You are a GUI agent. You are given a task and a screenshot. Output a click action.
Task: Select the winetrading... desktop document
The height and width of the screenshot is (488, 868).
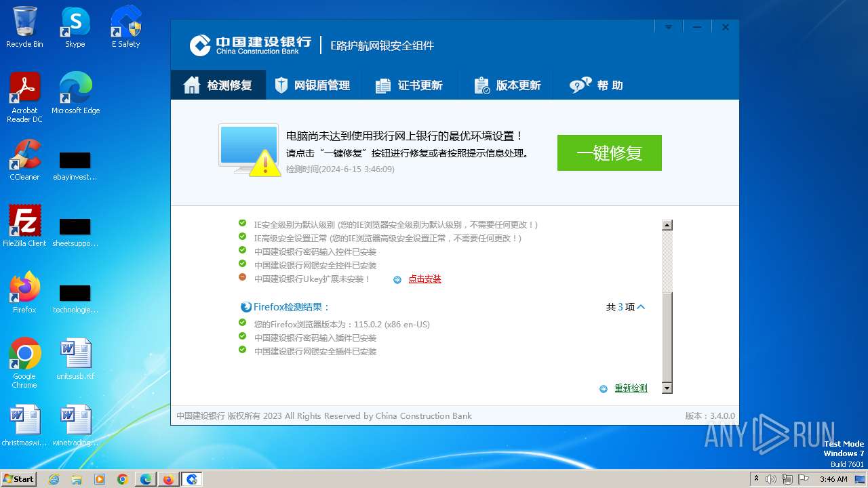(x=75, y=426)
